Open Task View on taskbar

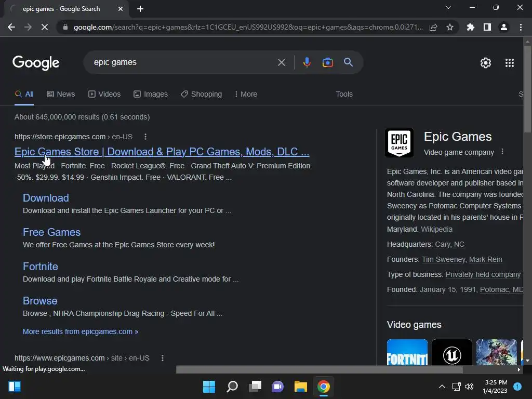pyautogui.click(x=255, y=387)
